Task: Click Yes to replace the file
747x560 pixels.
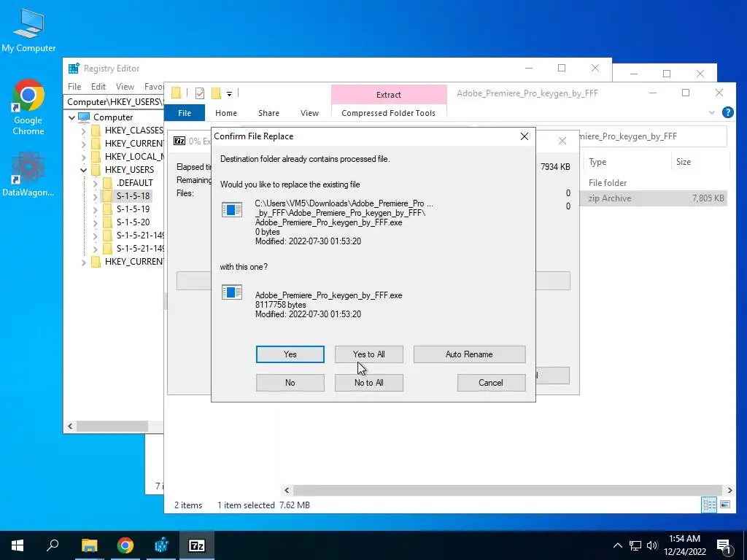Action: tap(290, 354)
